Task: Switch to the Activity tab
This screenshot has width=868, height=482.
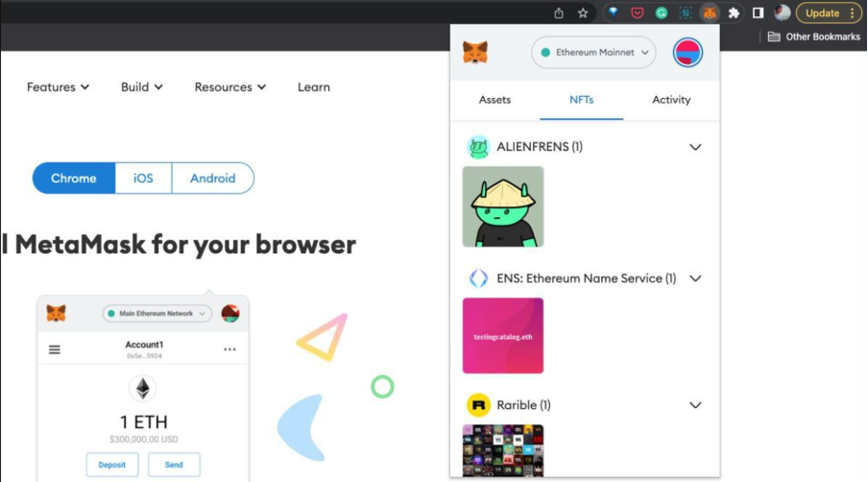Action: coord(671,100)
